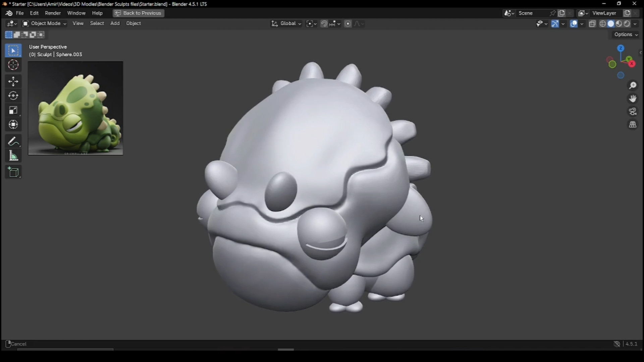Open the Object Mode dropdown
The height and width of the screenshot is (362, 644).
tap(45, 23)
